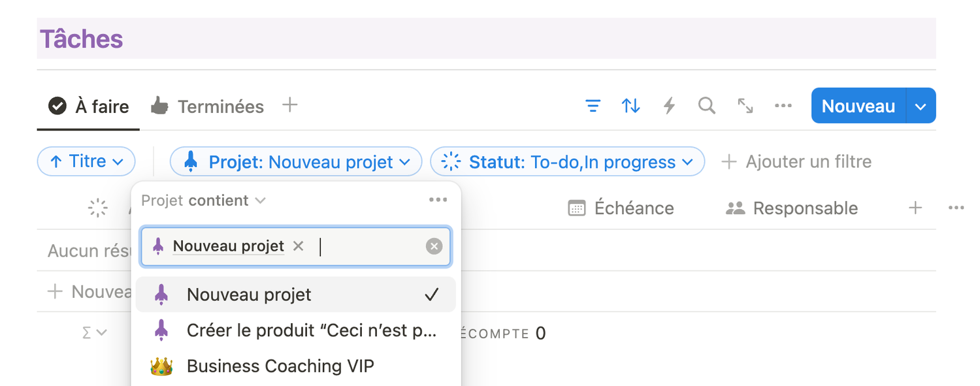Switch to the Terminées tab
Image resolution: width=980 pixels, height=386 pixels.
207,106
